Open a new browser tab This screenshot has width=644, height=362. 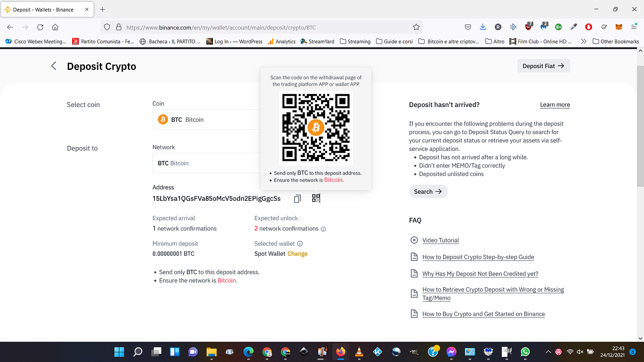click(102, 9)
